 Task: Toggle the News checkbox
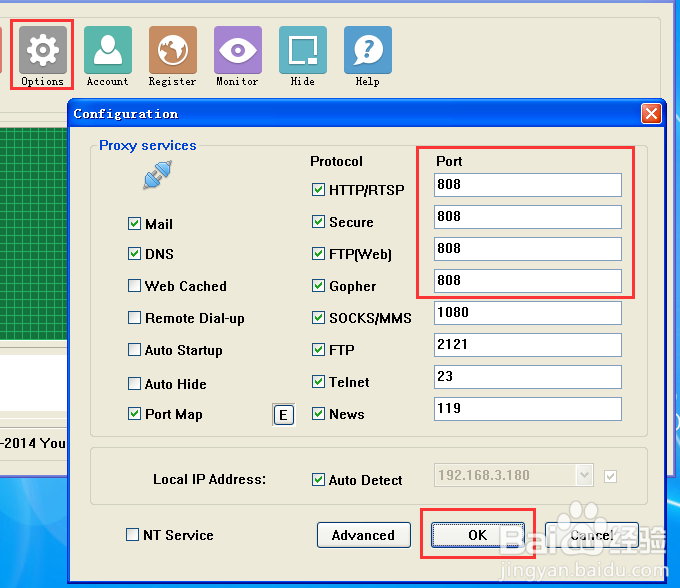318,414
